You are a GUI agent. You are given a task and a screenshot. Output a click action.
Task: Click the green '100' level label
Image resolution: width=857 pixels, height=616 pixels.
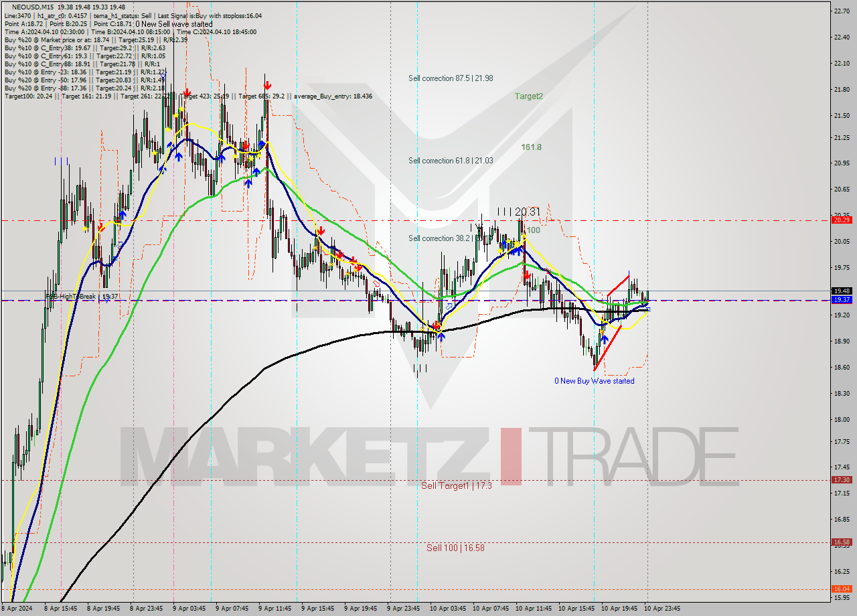[533, 230]
